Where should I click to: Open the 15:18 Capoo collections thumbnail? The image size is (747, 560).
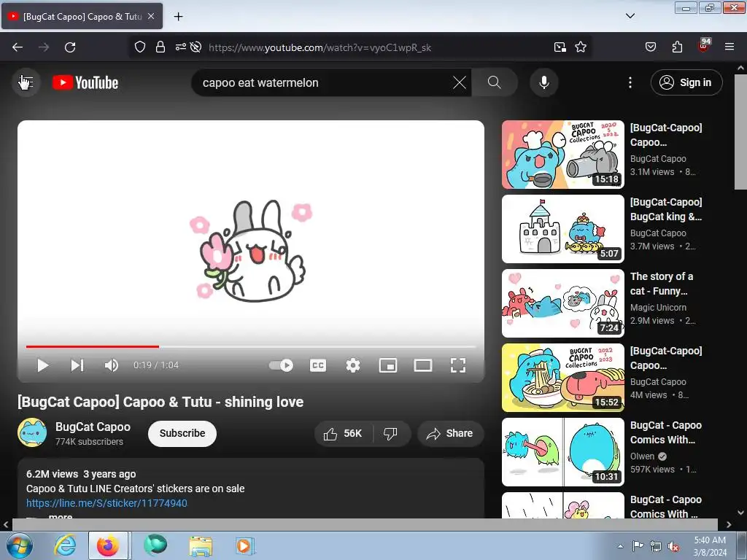coord(562,155)
